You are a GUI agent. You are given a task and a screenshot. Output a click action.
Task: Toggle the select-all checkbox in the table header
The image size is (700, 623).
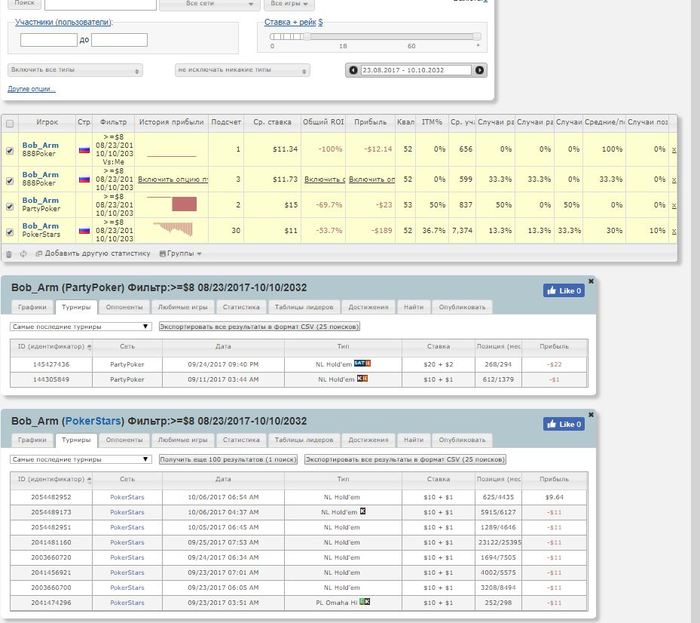tap(10, 124)
